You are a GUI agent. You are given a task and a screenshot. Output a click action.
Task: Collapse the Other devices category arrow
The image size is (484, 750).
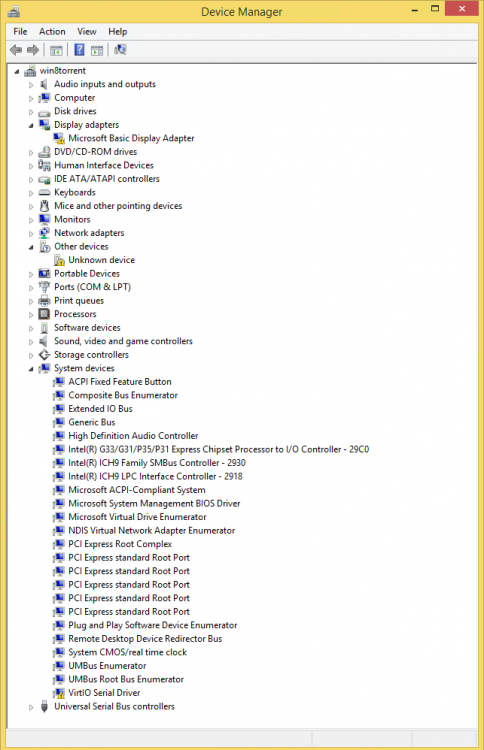[31, 247]
